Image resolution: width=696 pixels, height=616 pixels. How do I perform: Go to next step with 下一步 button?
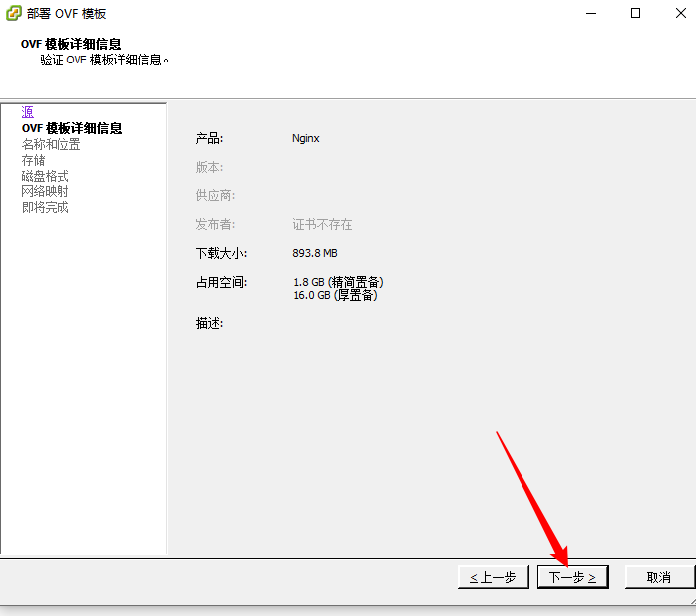(572, 577)
